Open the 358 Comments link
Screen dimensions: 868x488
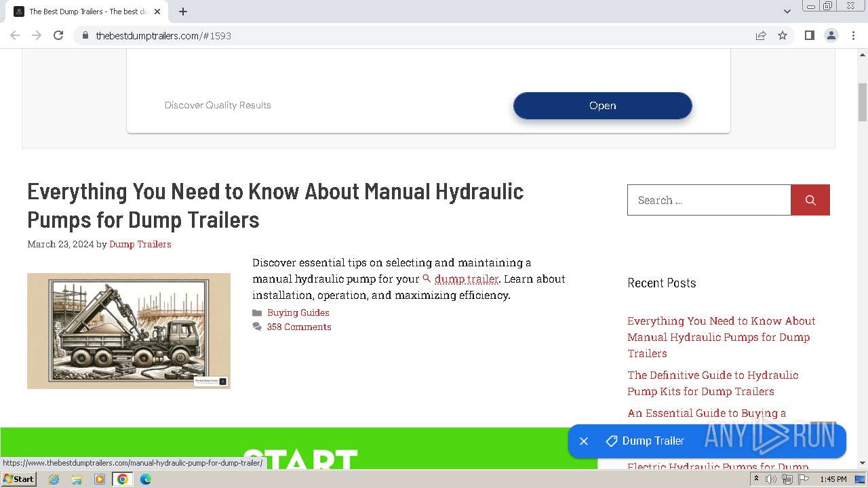coord(299,327)
